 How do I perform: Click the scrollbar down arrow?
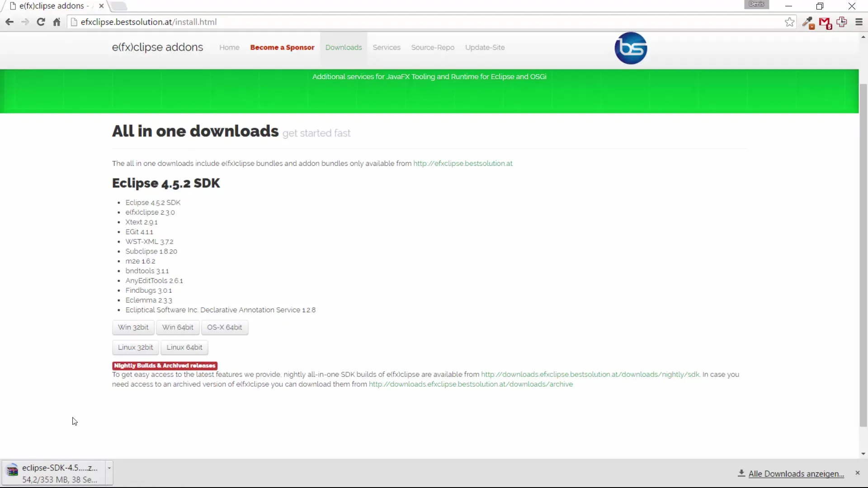pos(863,454)
